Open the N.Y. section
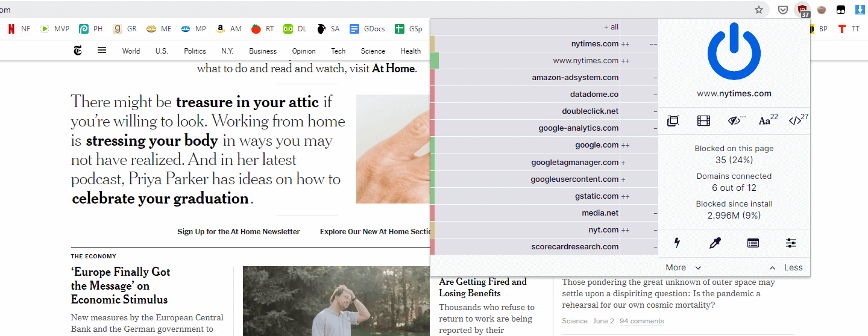Screen dimensions: 868x336 pyautogui.click(x=227, y=51)
